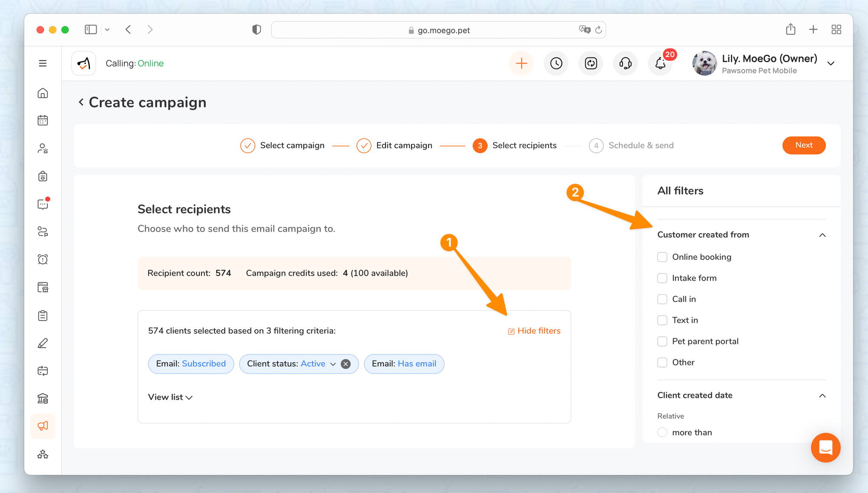Open the orange live chat bubble
This screenshot has width=868, height=493.
click(x=825, y=447)
